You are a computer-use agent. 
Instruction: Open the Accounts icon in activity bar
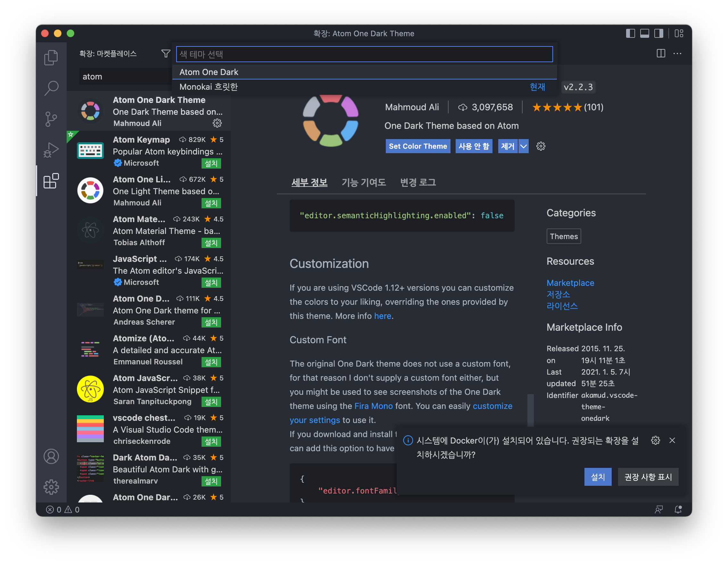click(x=51, y=456)
